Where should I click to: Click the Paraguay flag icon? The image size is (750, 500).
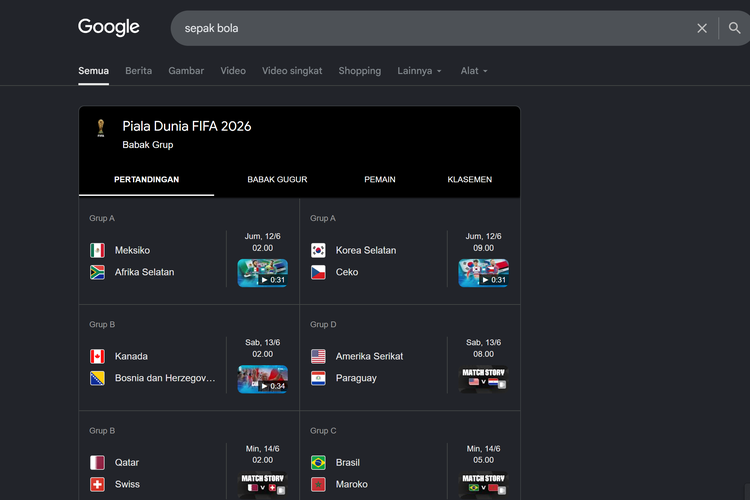tap(319, 378)
